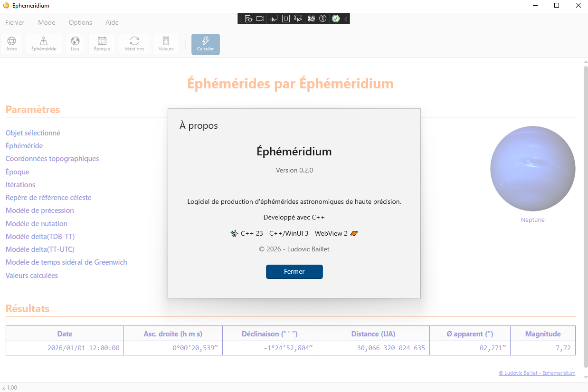Open the Options menu
The width and height of the screenshot is (588, 392).
(x=80, y=22)
